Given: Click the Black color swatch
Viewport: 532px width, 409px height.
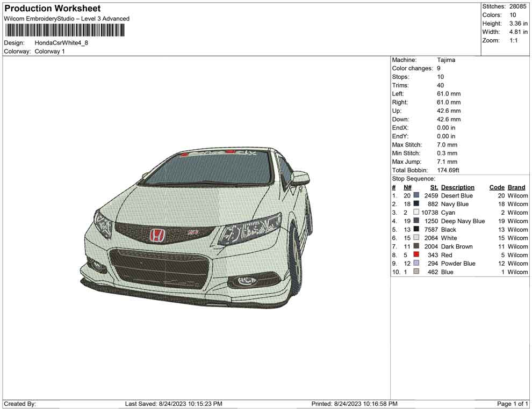Looking at the screenshot, I should (x=416, y=229).
